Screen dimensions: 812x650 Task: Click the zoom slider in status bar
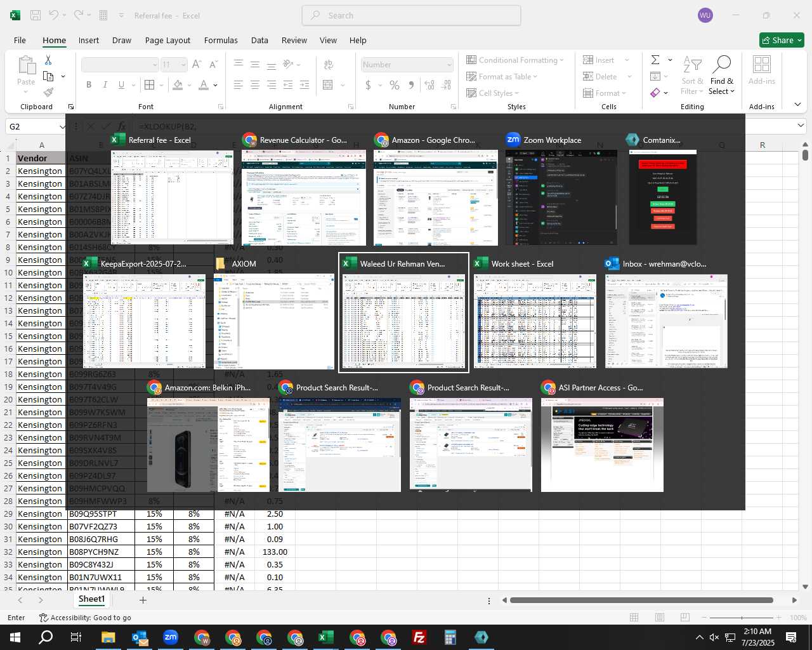click(x=742, y=618)
